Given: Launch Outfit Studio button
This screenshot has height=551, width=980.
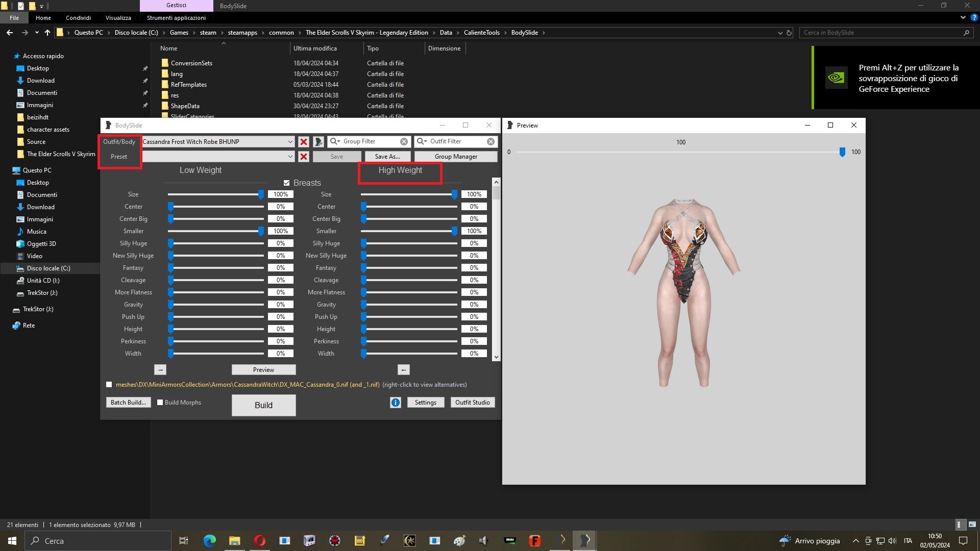Looking at the screenshot, I should [472, 403].
